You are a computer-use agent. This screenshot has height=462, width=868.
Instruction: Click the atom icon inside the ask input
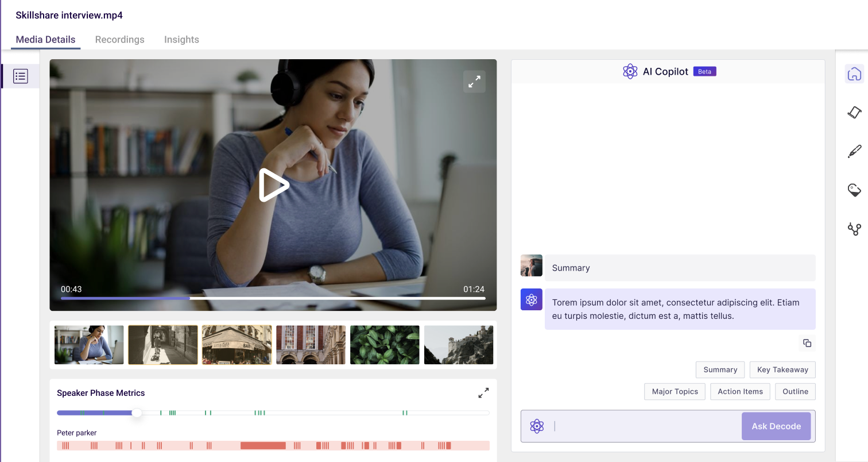point(537,426)
